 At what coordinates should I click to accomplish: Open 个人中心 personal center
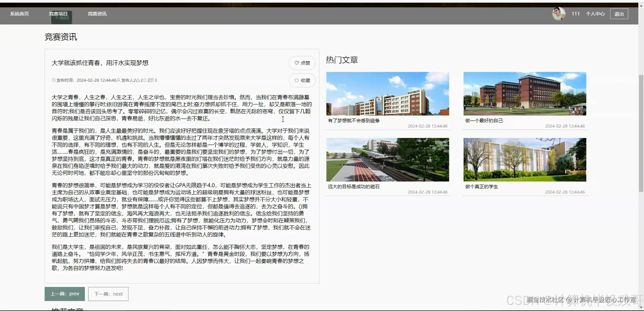coord(595,14)
